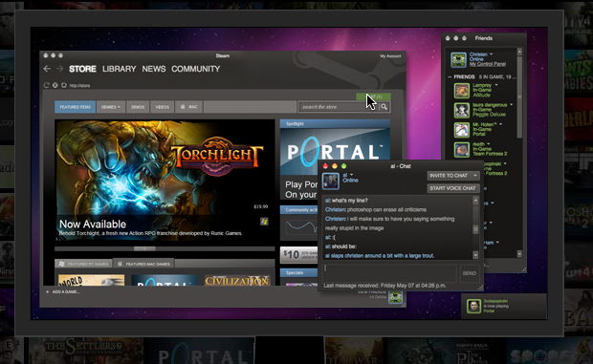Click the chat message input box

pos(389,273)
